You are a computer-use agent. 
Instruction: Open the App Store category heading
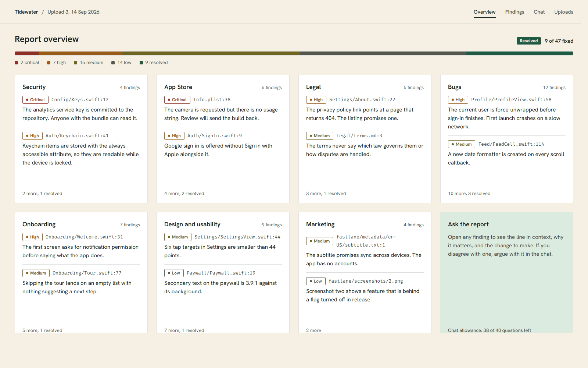(x=178, y=87)
